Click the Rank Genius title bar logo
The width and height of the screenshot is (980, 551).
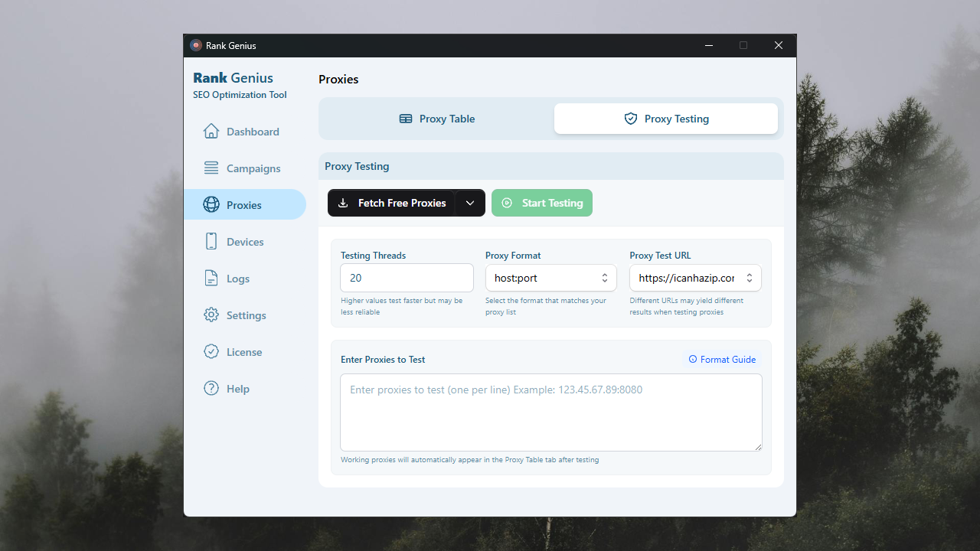pyautogui.click(x=196, y=46)
